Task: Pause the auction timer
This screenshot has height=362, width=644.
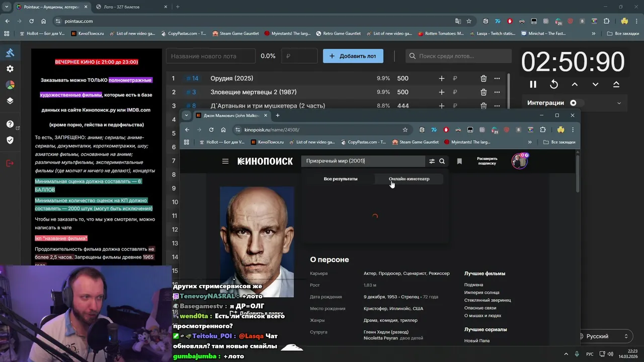Action: [x=533, y=84]
